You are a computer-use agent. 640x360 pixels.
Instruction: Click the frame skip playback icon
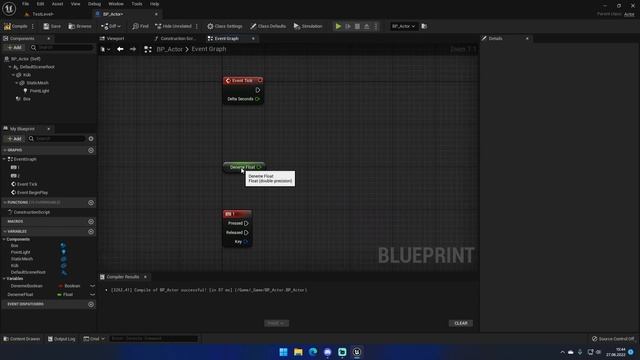tap(348, 26)
